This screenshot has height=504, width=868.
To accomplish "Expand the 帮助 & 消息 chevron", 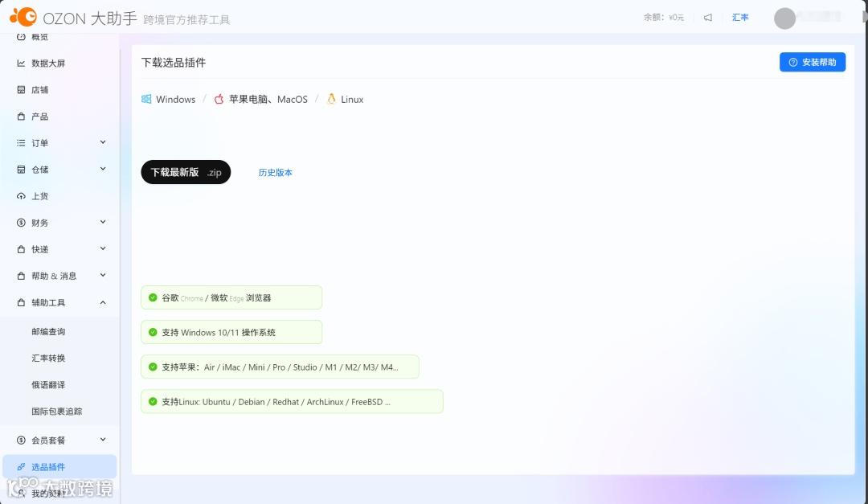I will 103,275.
